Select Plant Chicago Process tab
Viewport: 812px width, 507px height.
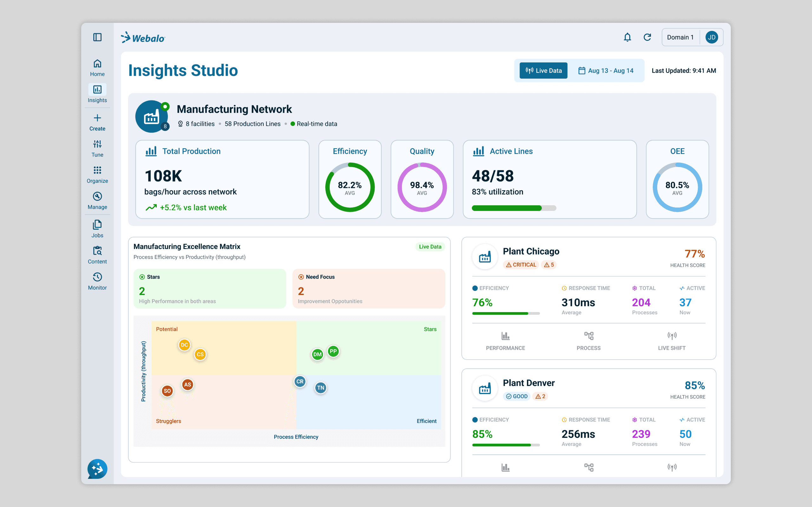pos(588,341)
